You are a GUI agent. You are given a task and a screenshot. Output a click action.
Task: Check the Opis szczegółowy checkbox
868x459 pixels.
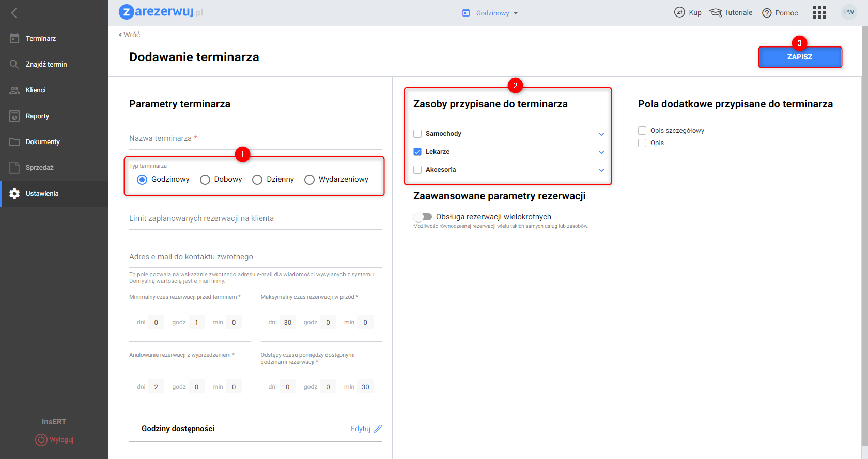point(642,131)
